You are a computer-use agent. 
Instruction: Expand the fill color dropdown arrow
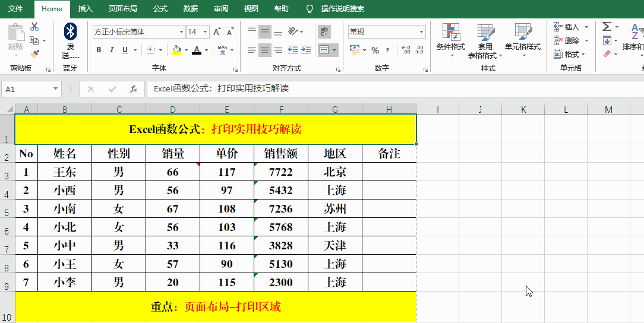point(186,50)
